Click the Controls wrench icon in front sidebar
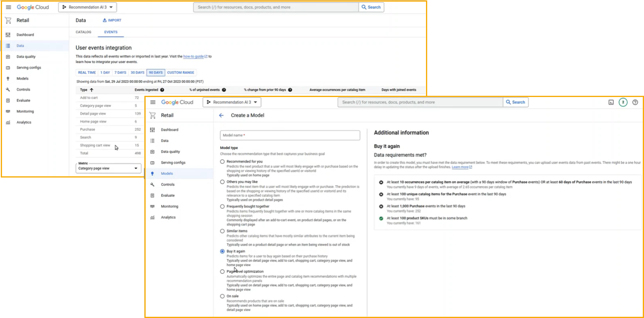644x318 pixels. pyautogui.click(x=152, y=185)
